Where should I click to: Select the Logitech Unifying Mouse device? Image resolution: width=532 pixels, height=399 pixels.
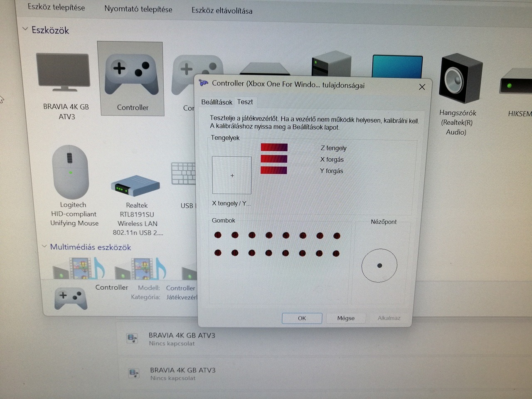(x=73, y=186)
